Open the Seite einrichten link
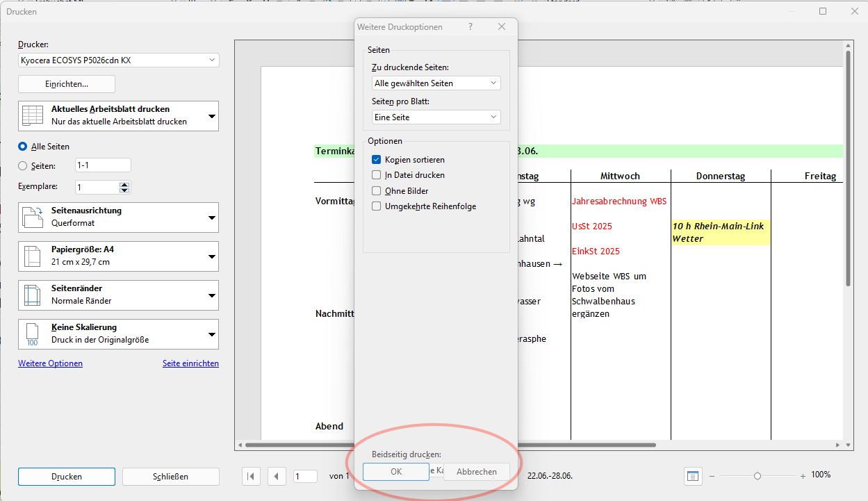 [190, 363]
